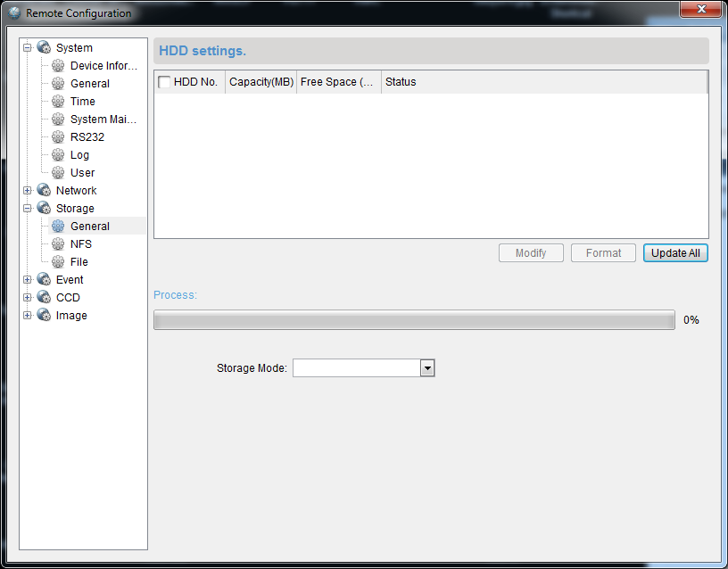Image resolution: width=728 pixels, height=569 pixels.
Task: Click the RS232 gear icon
Action: (59, 137)
